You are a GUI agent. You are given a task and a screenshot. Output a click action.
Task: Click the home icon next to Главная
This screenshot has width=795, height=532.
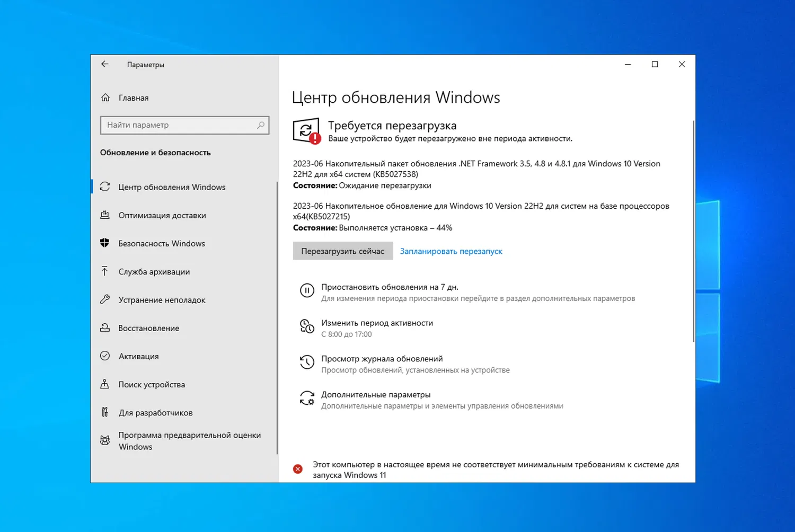[105, 97]
